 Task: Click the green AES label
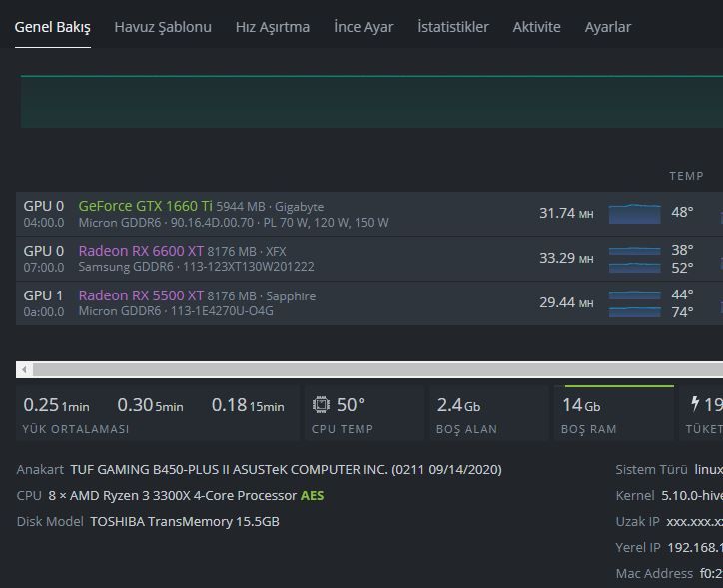click(x=312, y=496)
